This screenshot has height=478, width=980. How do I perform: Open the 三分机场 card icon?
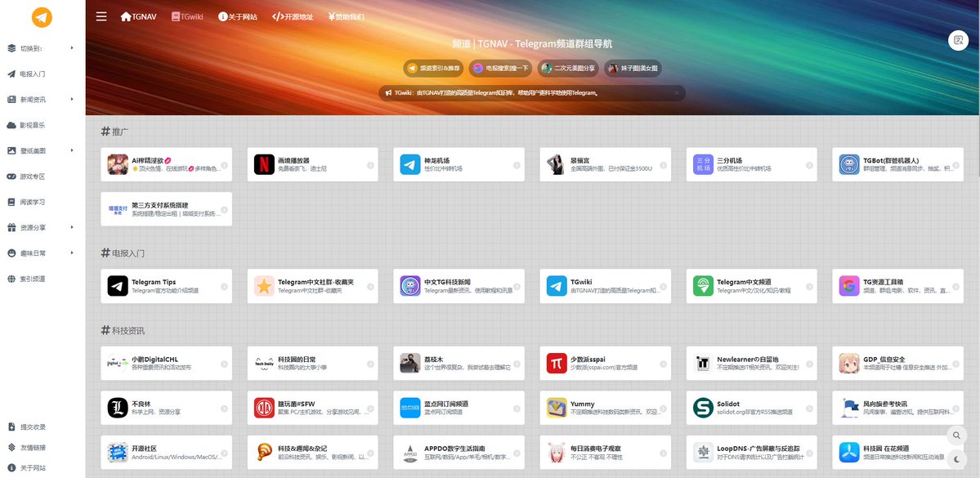point(703,164)
